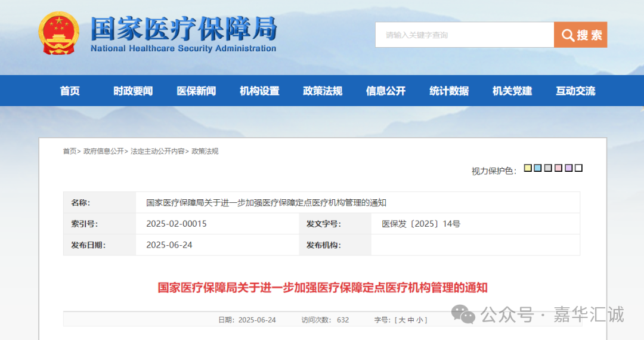Click the 访问次数 632 counter
This screenshot has height=340, width=644.
point(326,320)
